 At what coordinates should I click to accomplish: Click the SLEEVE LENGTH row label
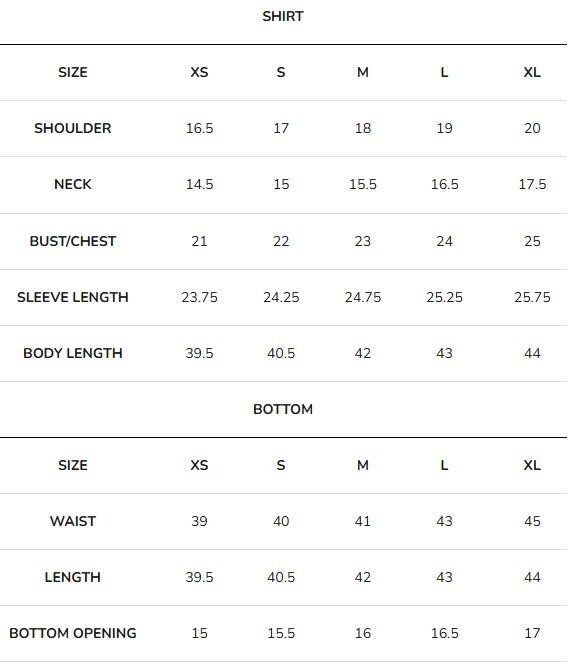pos(73,297)
